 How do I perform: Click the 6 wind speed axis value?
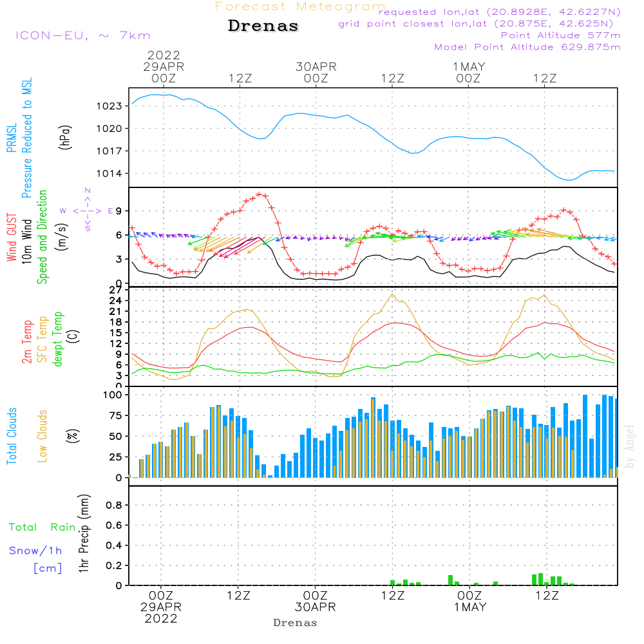[x=118, y=235]
